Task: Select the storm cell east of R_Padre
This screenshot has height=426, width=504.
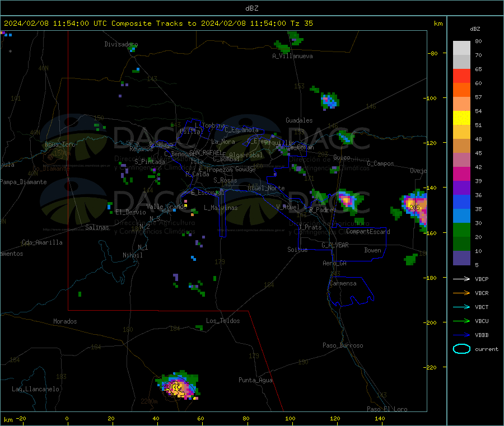Action: (x=349, y=201)
